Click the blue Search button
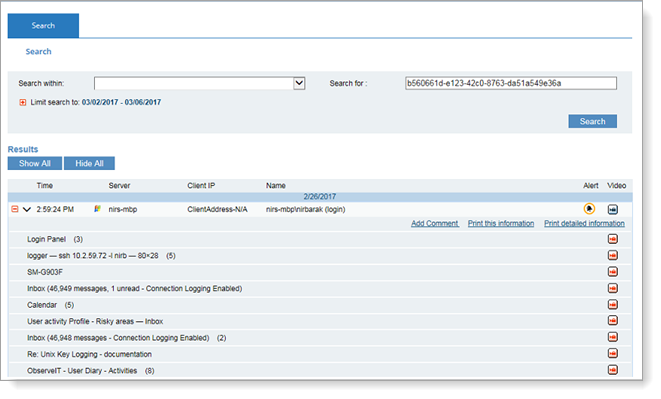The image size is (661, 399). pyautogui.click(x=592, y=121)
